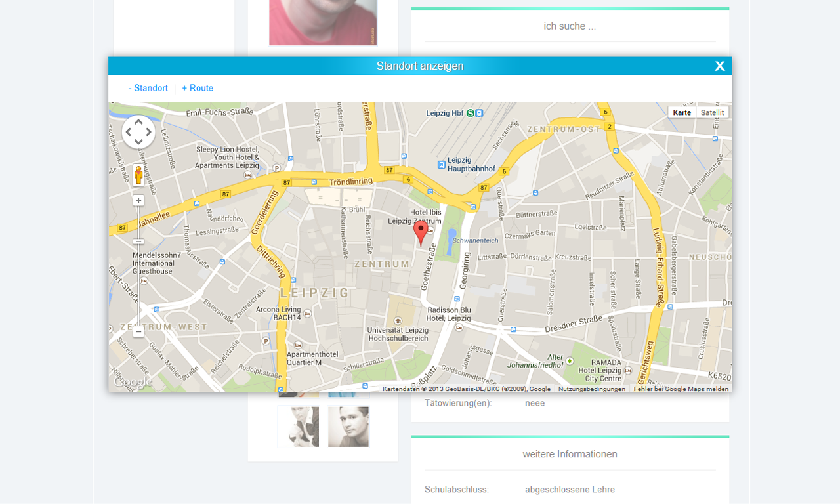Click the Alter Johannisfriedhof green park icon
Screen dimensions: 840x504
point(570,360)
